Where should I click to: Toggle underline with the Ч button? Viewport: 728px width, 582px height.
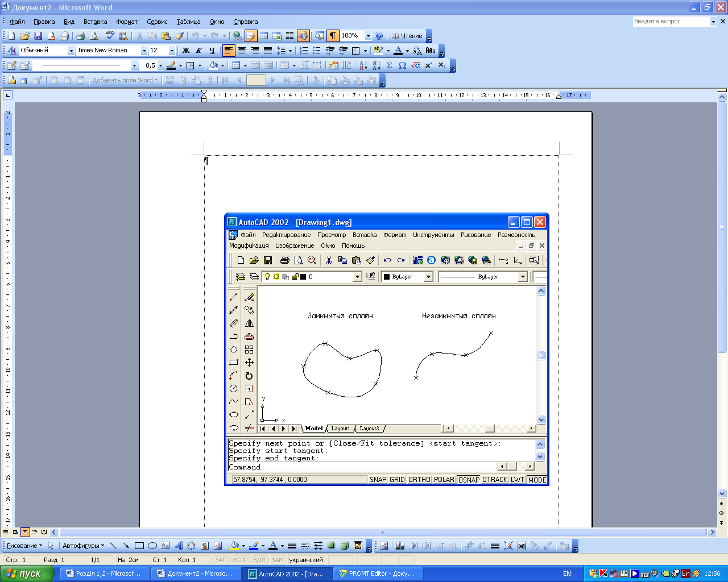pyautogui.click(x=212, y=51)
